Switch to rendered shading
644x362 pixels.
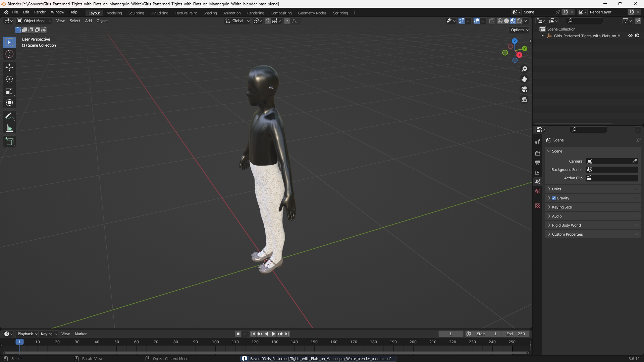pos(519,21)
